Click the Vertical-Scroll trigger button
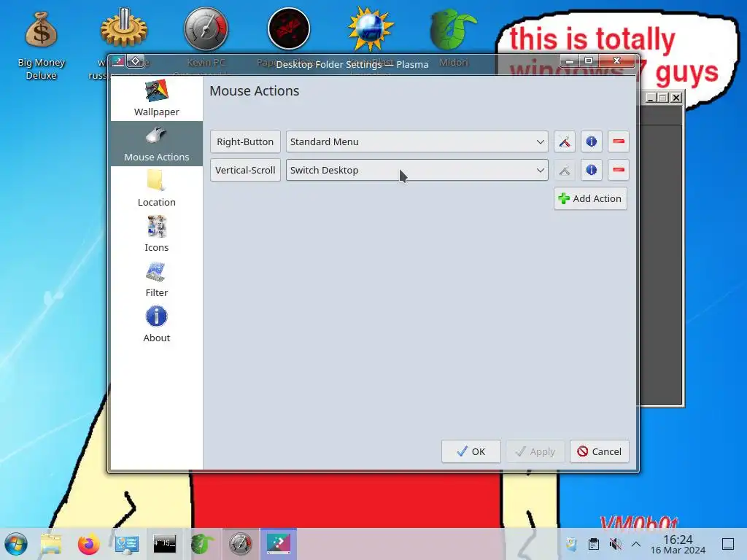The image size is (747, 560). coord(245,170)
